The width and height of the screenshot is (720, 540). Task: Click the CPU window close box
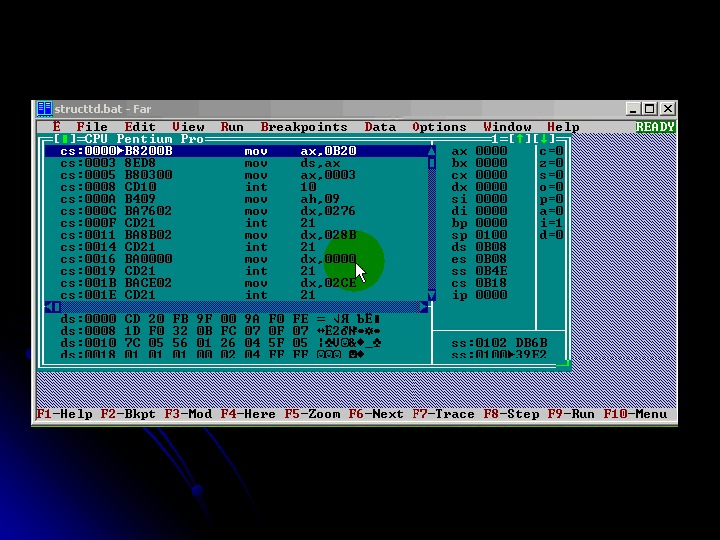tap(64, 138)
